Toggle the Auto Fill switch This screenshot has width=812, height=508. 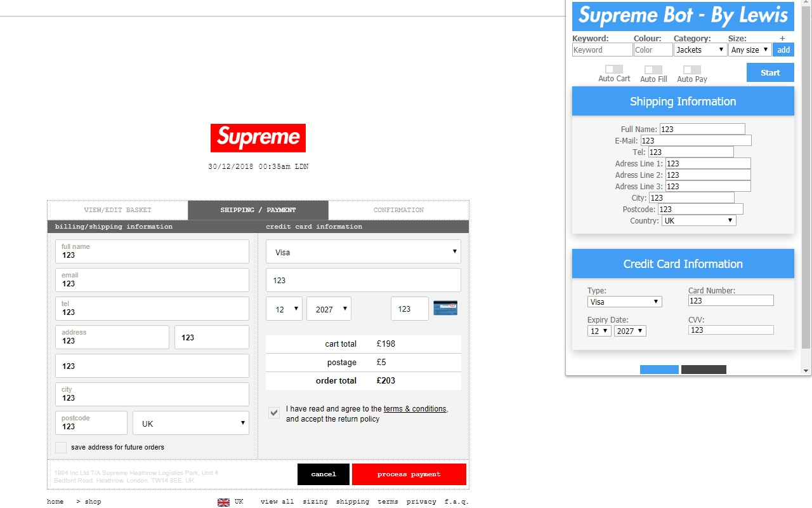click(653, 69)
